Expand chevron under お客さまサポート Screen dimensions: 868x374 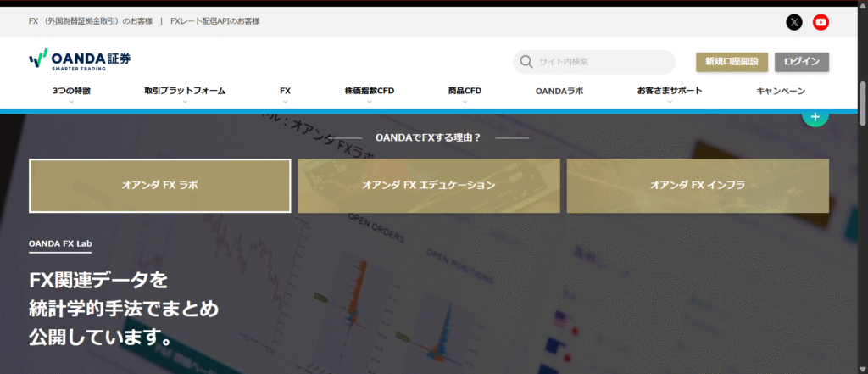[x=670, y=102]
